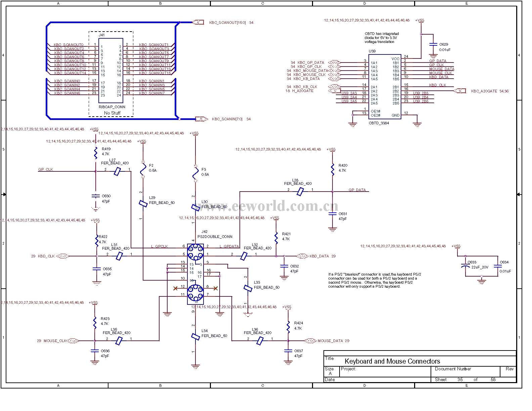
Task: Click the L29 reference label
Action: point(152,198)
